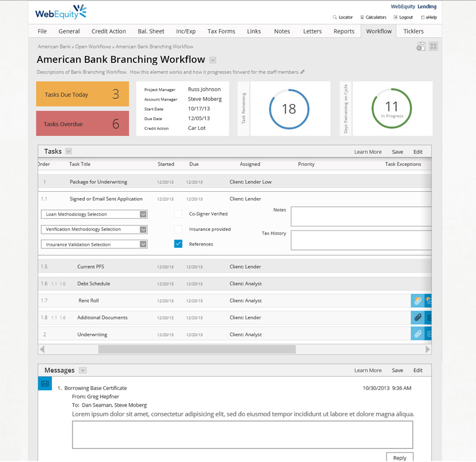Open the Calculators tool
The height and width of the screenshot is (462, 476).
pyautogui.click(x=373, y=17)
